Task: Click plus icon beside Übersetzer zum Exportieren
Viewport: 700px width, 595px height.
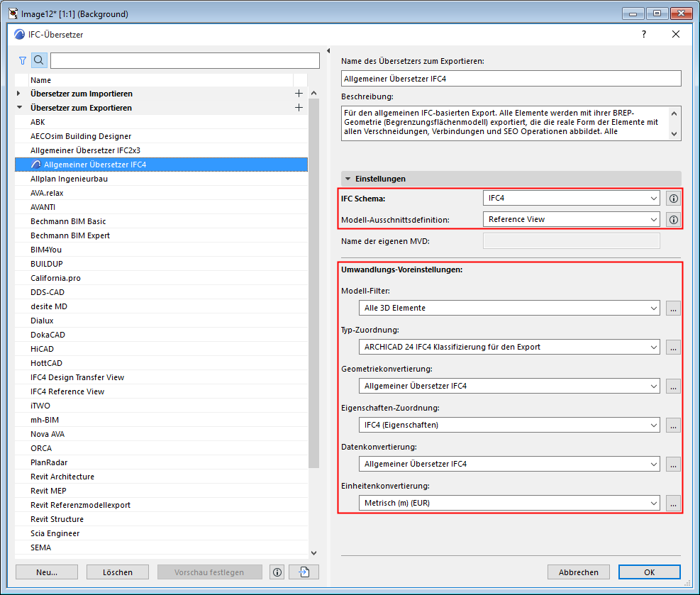Action: click(299, 108)
